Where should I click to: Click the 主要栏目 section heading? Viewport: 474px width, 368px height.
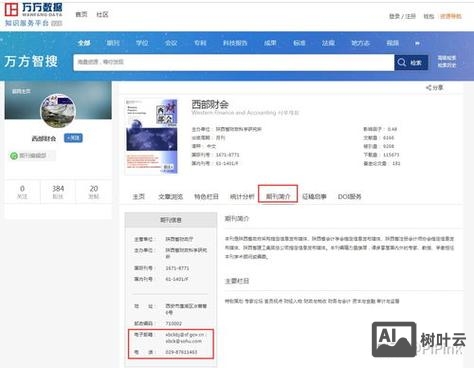(237, 281)
